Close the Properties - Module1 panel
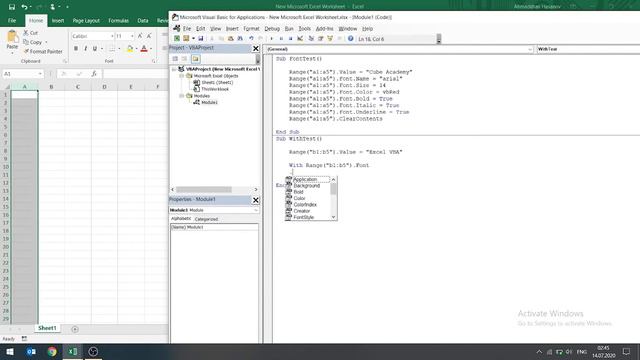Image resolution: width=640 pixels, height=360 pixels. coord(256,200)
